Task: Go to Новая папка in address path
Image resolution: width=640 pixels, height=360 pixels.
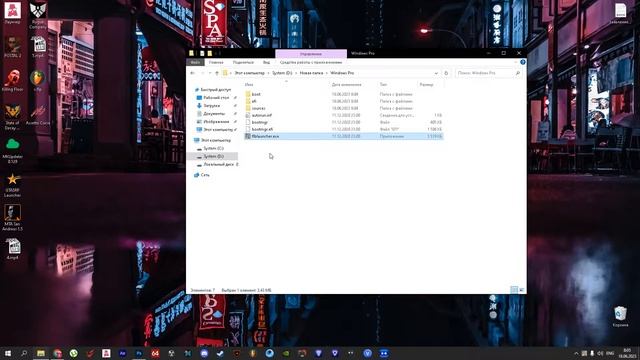Action: (x=311, y=73)
